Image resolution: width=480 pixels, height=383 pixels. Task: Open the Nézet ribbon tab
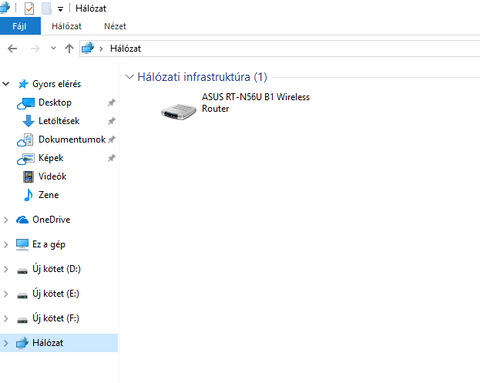115,26
